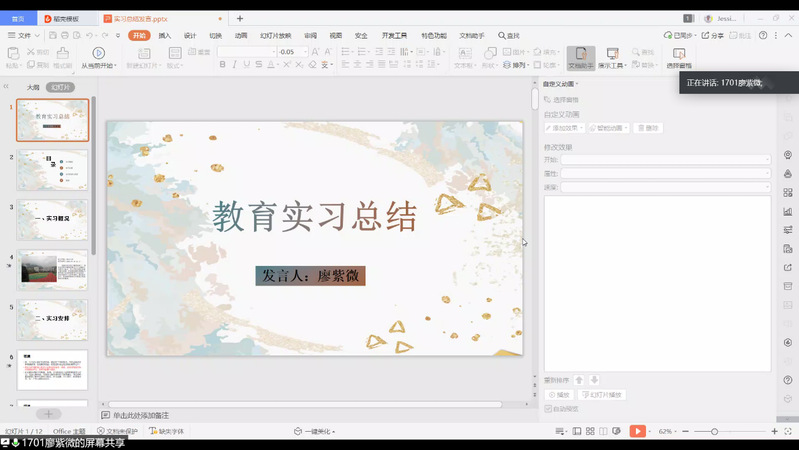This screenshot has width=799, height=450.
Task: Toggle the 自动预览 checkbox
Action: pyautogui.click(x=548, y=408)
